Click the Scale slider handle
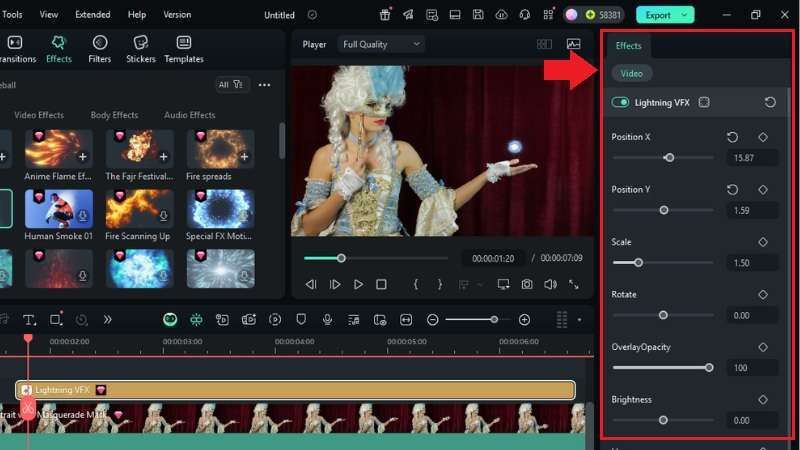 tap(638, 263)
